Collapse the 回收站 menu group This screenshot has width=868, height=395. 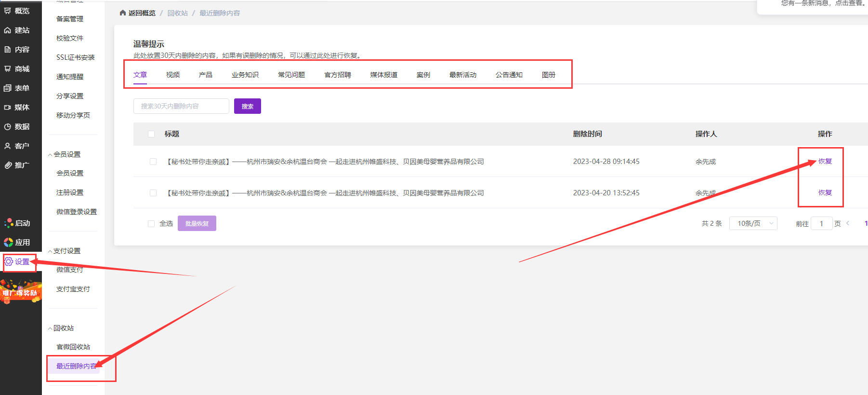[50, 328]
